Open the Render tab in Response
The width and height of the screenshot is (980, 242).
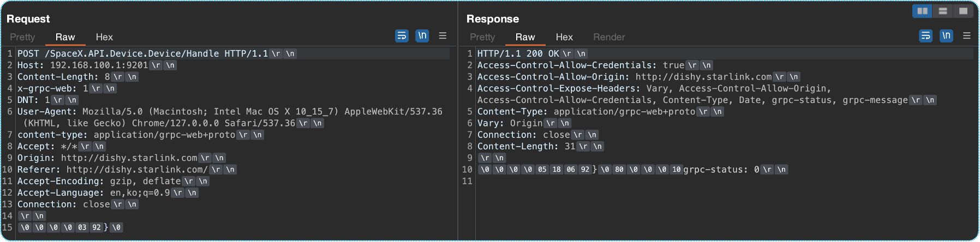(x=609, y=37)
